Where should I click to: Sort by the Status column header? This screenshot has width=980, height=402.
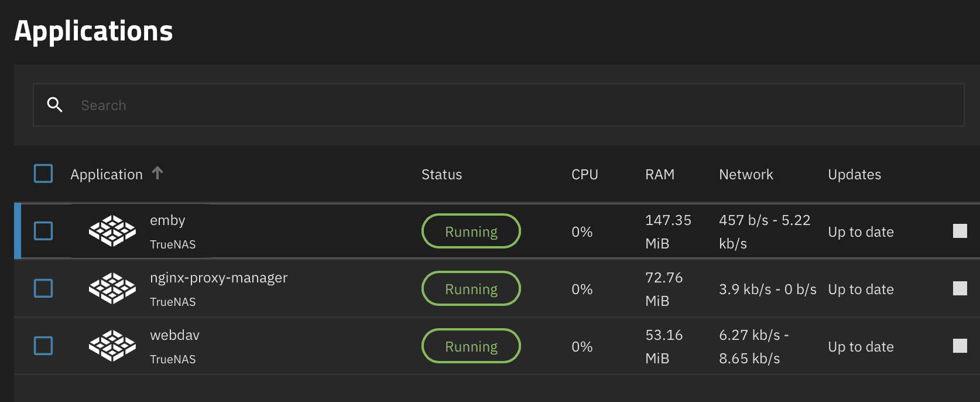(x=441, y=175)
